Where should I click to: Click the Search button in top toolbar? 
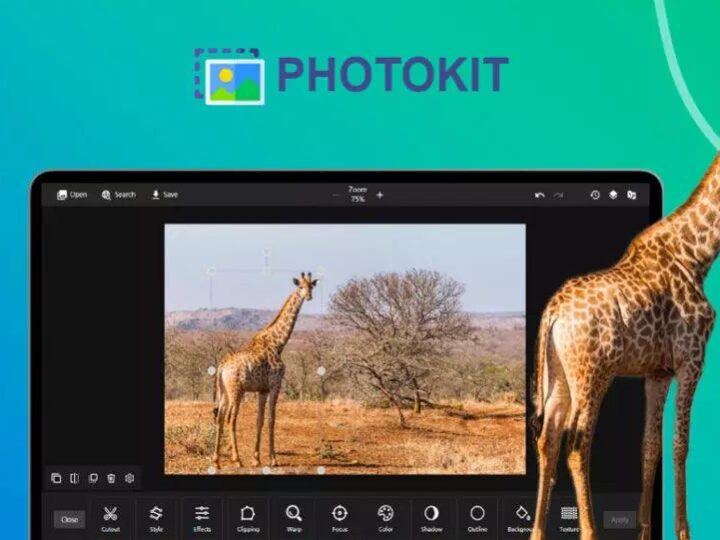click(x=118, y=195)
